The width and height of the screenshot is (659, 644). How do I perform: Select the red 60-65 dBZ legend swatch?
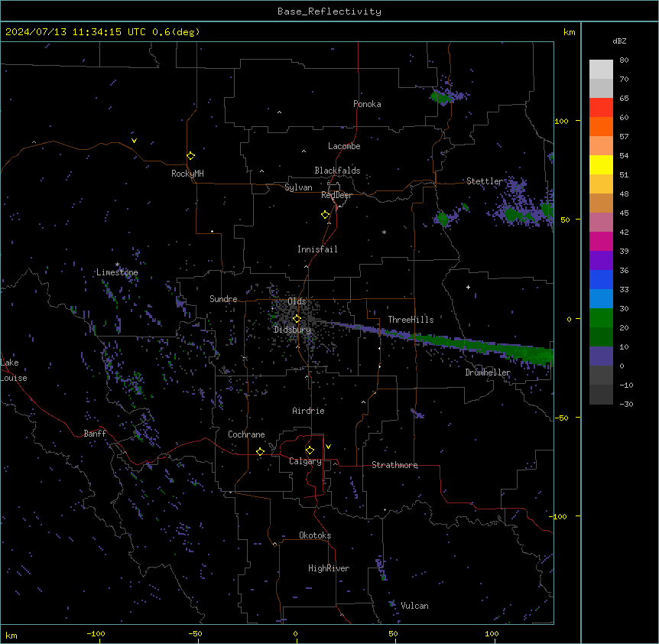point(601,108)
